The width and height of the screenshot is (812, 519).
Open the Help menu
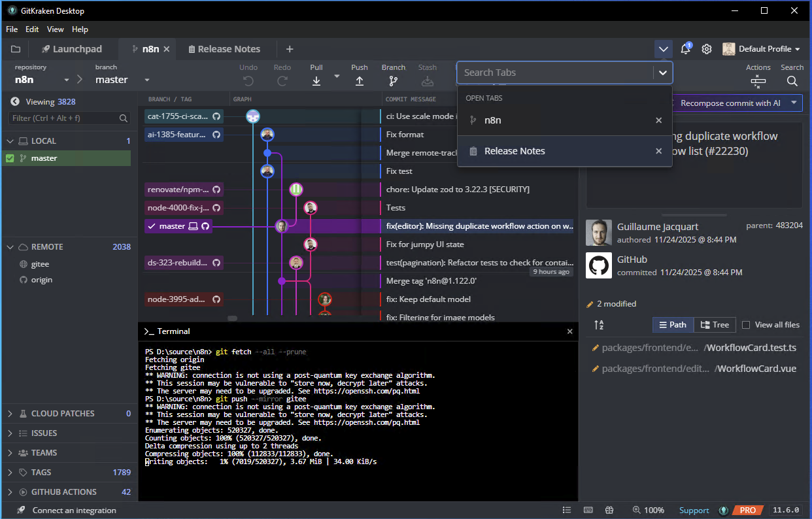80,29
